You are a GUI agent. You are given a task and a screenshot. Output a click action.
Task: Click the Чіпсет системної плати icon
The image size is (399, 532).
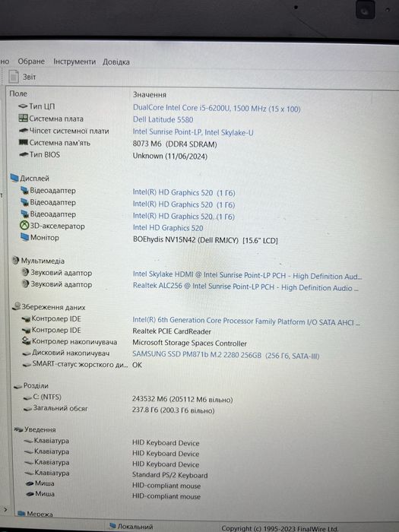[23, 130]
